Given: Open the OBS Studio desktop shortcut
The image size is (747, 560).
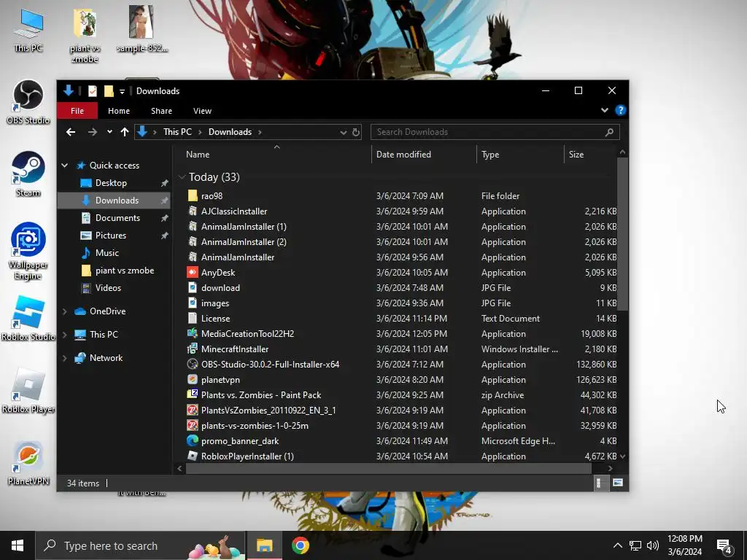Looking at the screenshot, I should [28, 102].
